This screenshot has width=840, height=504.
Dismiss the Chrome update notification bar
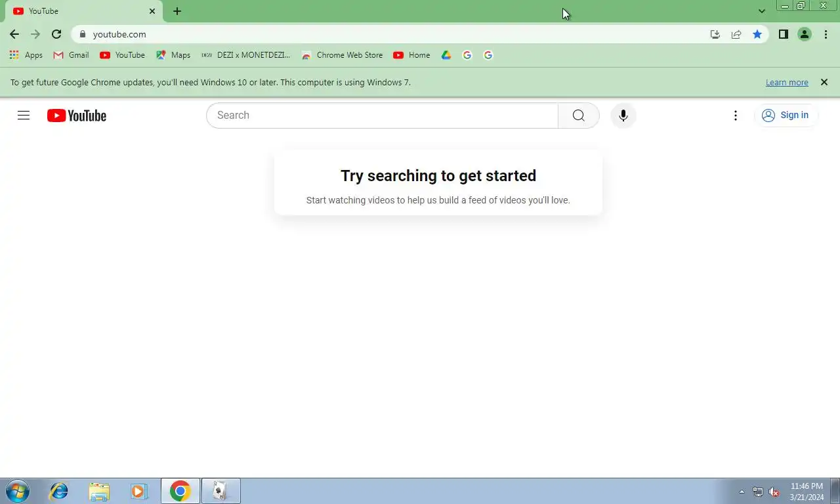(824, 82)
